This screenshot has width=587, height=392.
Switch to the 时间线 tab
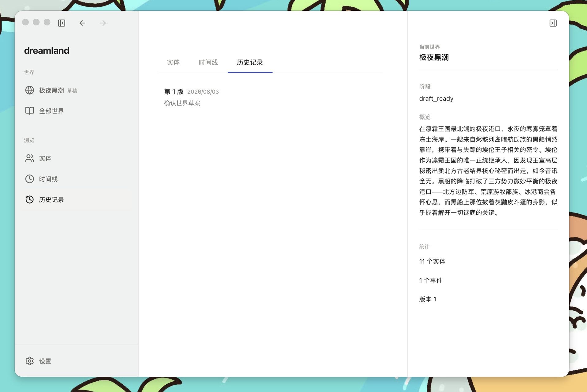pos(208,62)
